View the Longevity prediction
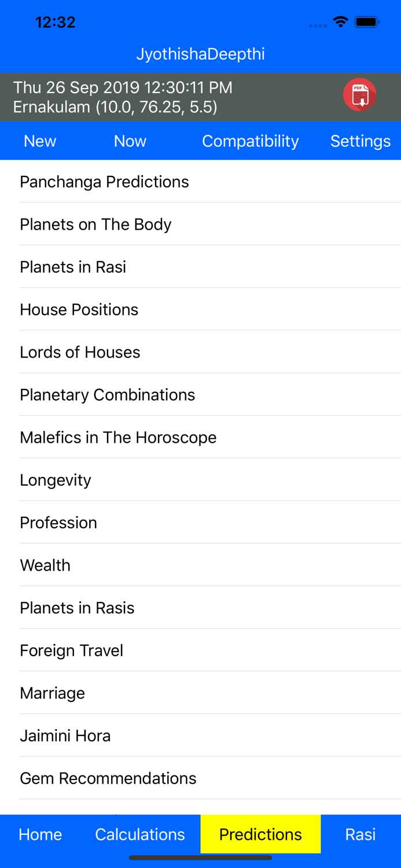The width and height of the screenshot is (401, 868). (x=56, y=480)
